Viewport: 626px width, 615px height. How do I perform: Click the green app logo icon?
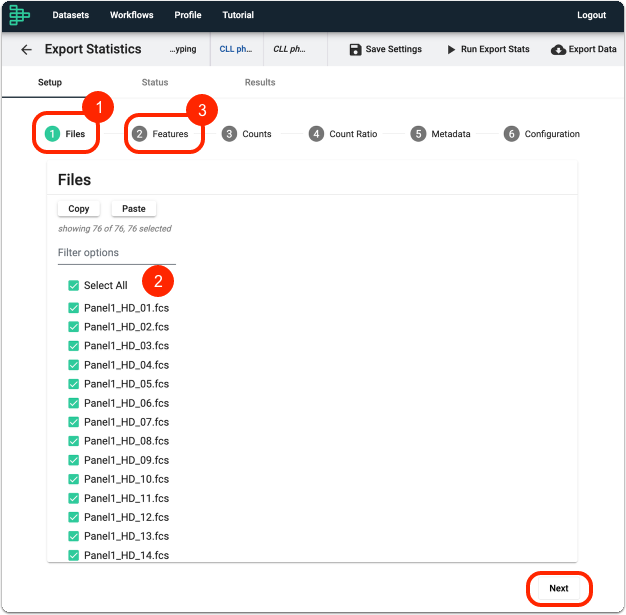pos(19,15)
